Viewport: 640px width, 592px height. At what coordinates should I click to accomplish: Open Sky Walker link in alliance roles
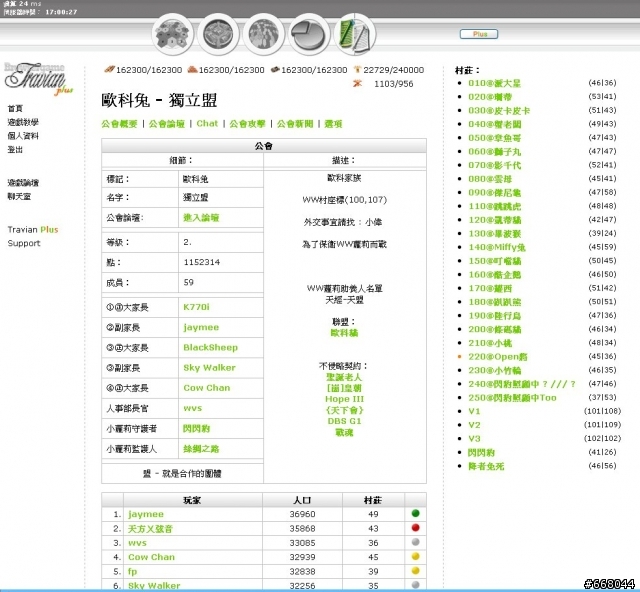[x=209, y=367]
